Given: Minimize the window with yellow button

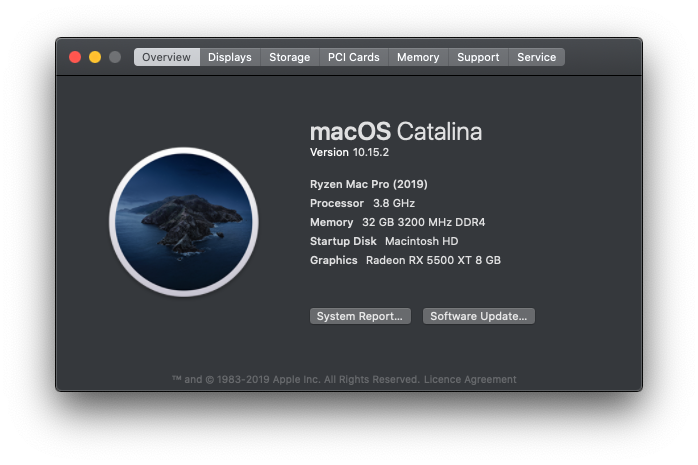Looking at the screenshot, I should tap(95, 57).
